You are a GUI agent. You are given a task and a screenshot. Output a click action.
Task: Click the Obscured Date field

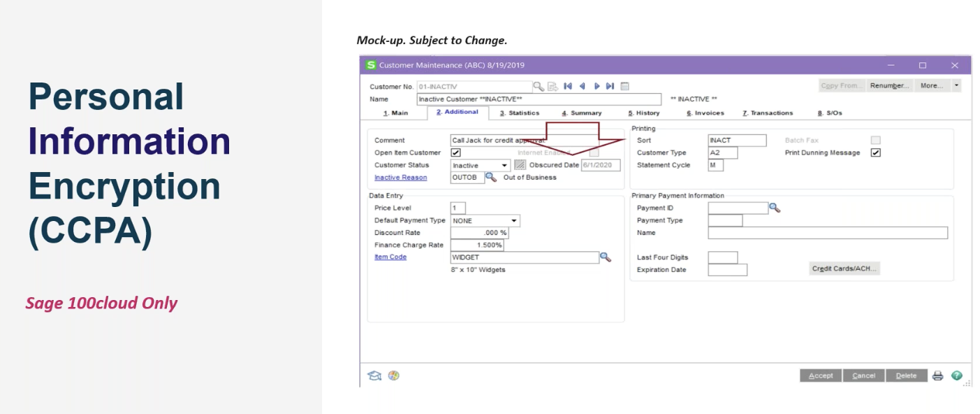(601, 166)
